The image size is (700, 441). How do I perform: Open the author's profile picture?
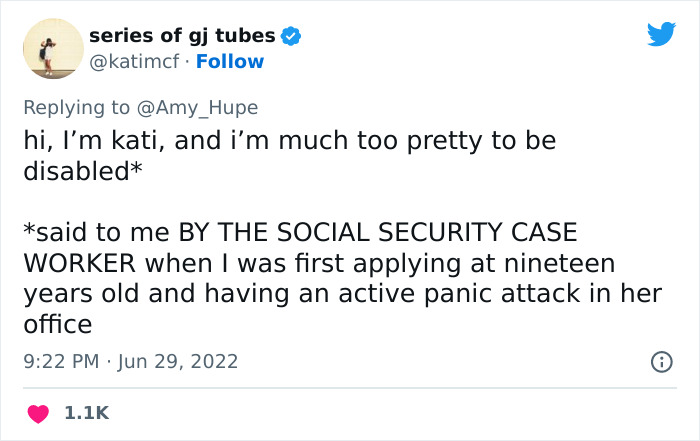coord(51,47)
